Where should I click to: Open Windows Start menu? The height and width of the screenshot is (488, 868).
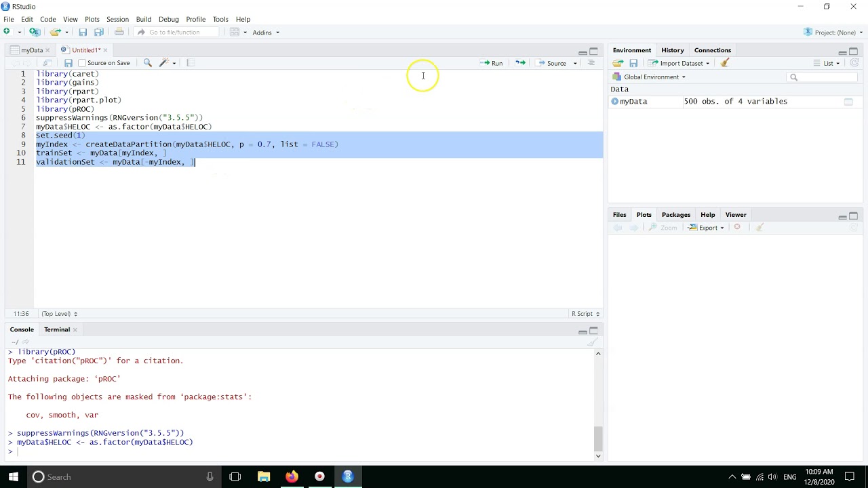coord(13,476)
